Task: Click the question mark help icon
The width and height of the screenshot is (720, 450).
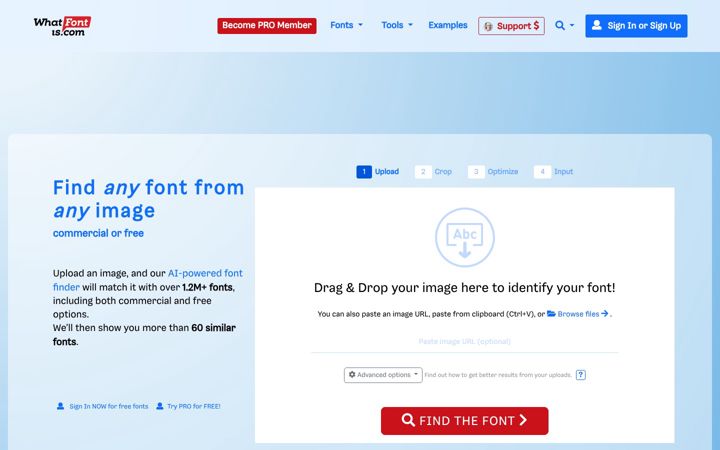Action: coord(580,375)
